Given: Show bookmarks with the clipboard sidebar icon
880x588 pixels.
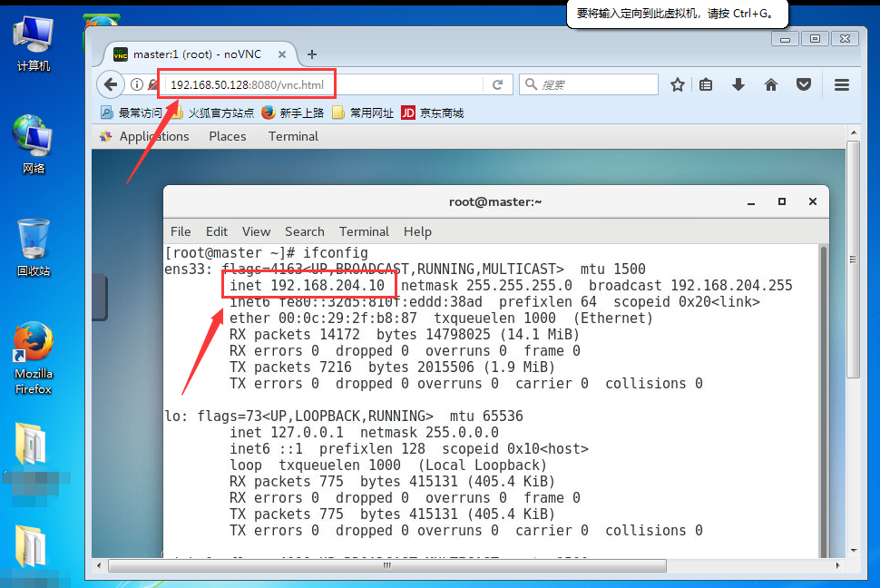Looking at the screenshot, I should pos(707,83).
